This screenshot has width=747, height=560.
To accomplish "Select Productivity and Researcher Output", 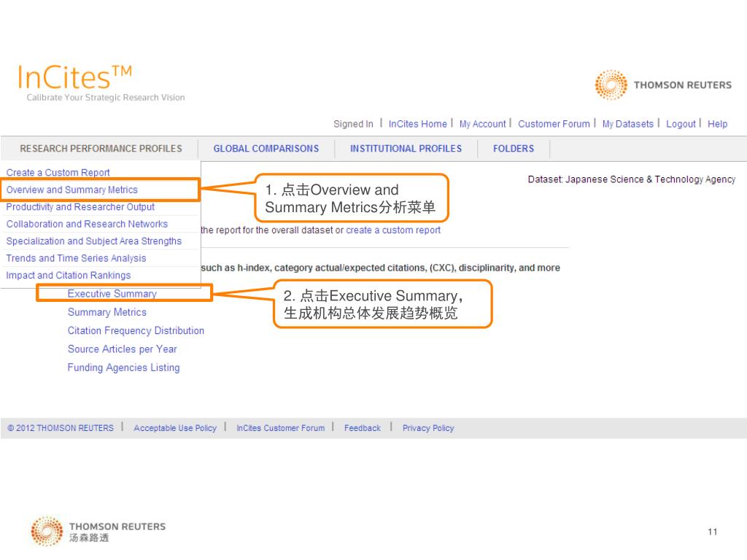I will click(x=80, y=206).
